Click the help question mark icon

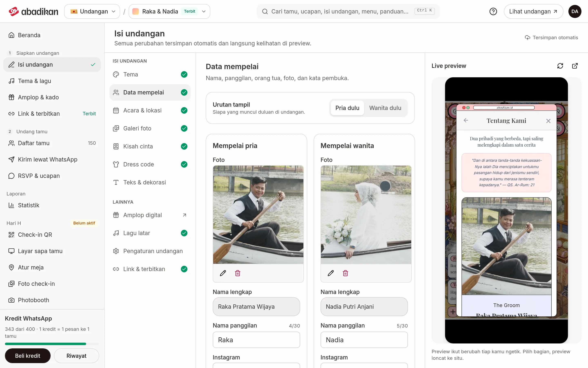[493, 11]
